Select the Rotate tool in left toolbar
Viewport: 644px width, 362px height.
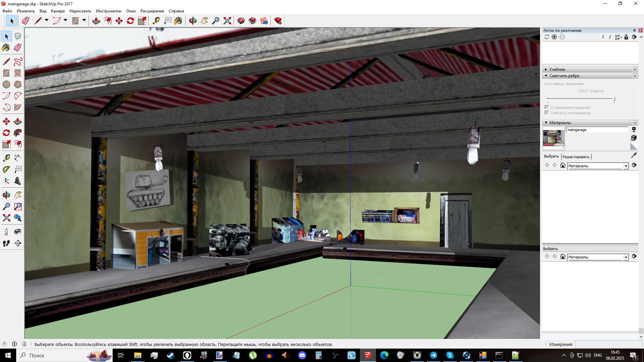pos(6,133)
